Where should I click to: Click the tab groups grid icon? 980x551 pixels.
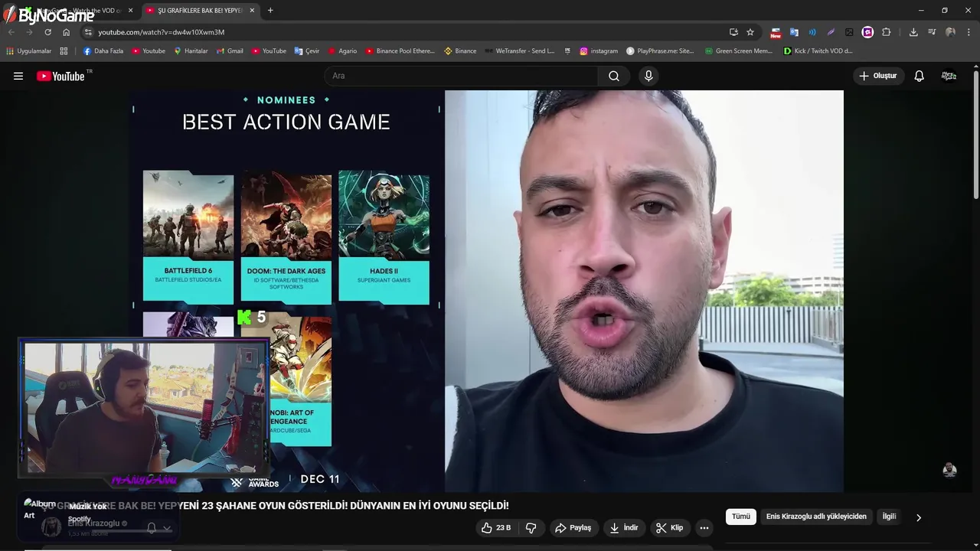(64, 51)
